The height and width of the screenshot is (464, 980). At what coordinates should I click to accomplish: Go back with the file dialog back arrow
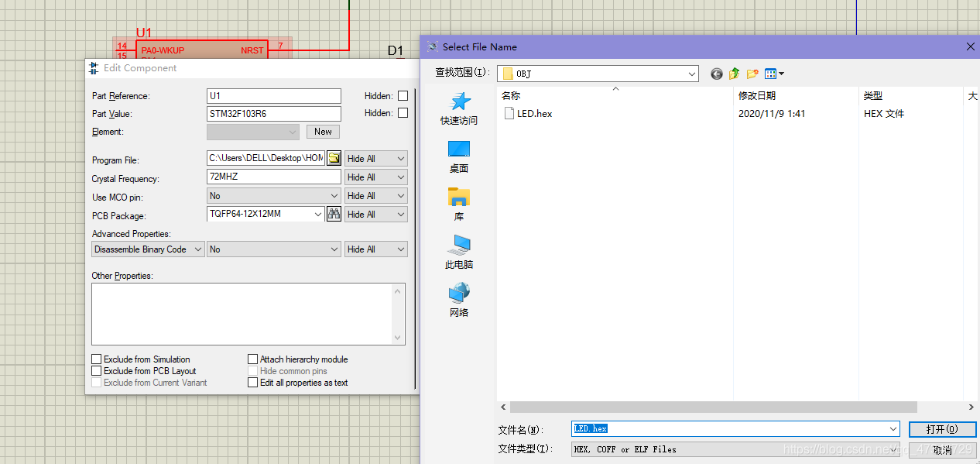click(x=716, y=74)
